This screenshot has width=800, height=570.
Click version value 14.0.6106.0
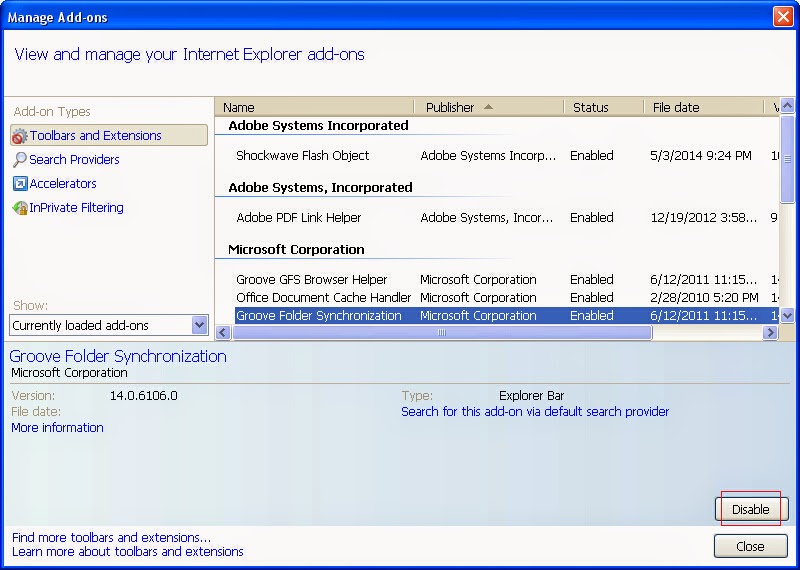click(x=144, y=396)
